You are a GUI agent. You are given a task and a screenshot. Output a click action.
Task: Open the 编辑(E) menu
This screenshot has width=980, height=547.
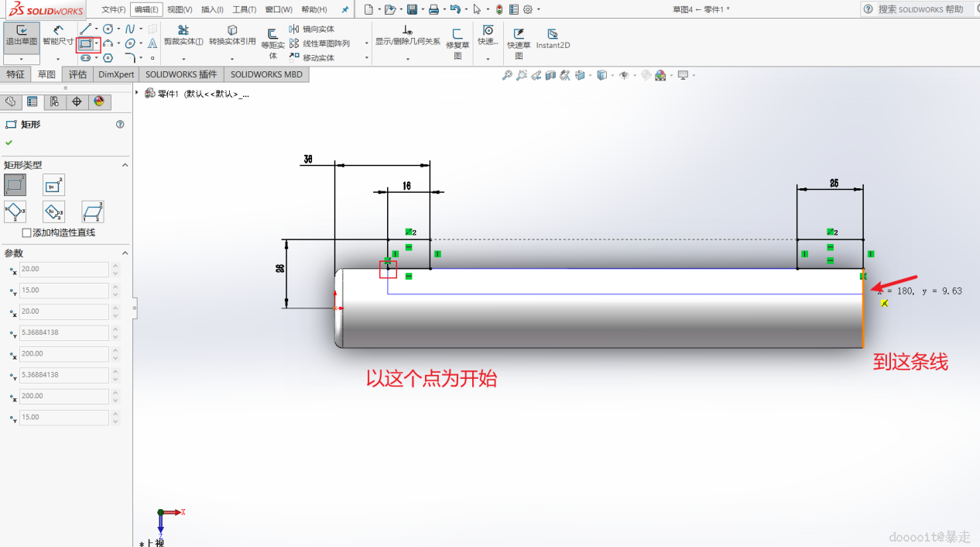coord(146,9)
